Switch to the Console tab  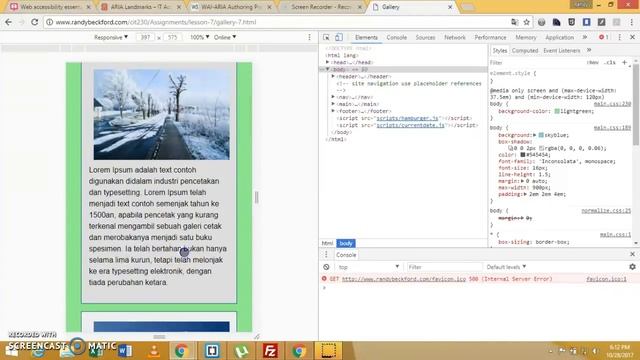(396, 37)
